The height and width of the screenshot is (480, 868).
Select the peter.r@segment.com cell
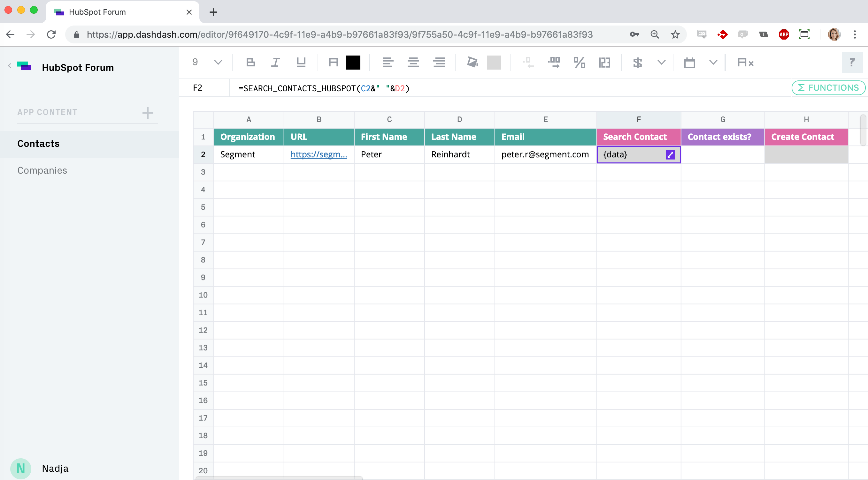coord(546,154)
